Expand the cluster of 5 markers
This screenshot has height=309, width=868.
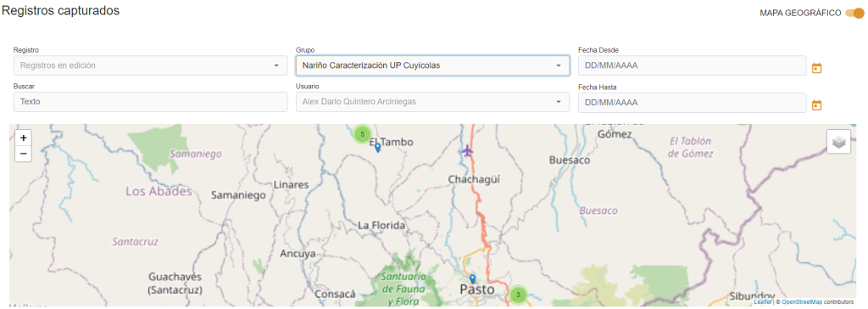pyautogui.click(x=362, y=134)
